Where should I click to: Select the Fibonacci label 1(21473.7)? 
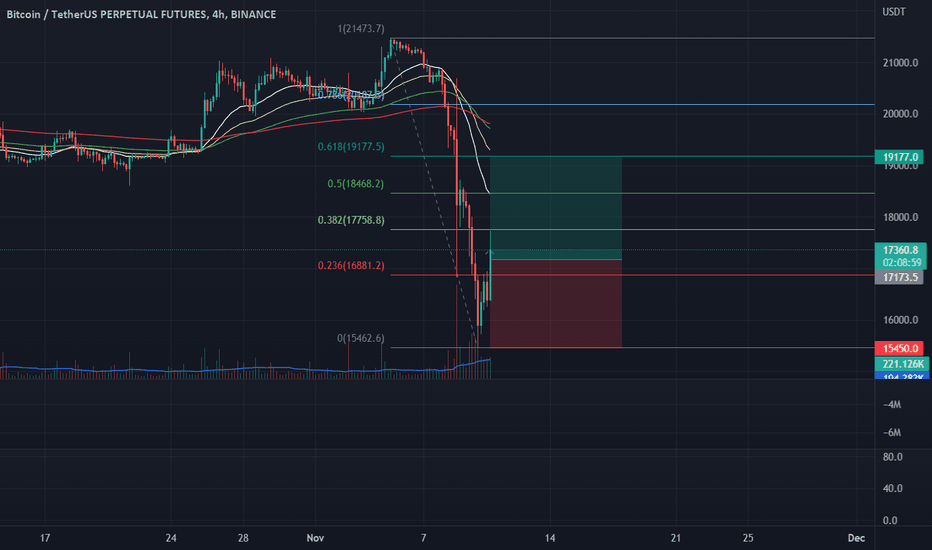pos(361,29)
